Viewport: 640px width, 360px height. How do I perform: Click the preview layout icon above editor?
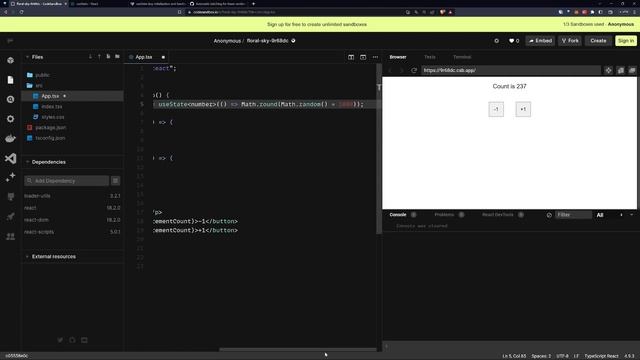[363, 57]
